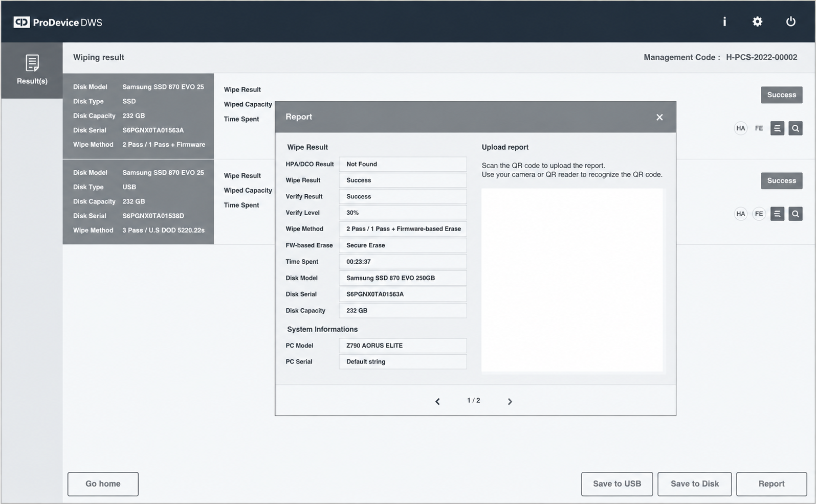Click PC Serial 'Default string' field
The image size is (816, 504).
click(x=403, y=362)
